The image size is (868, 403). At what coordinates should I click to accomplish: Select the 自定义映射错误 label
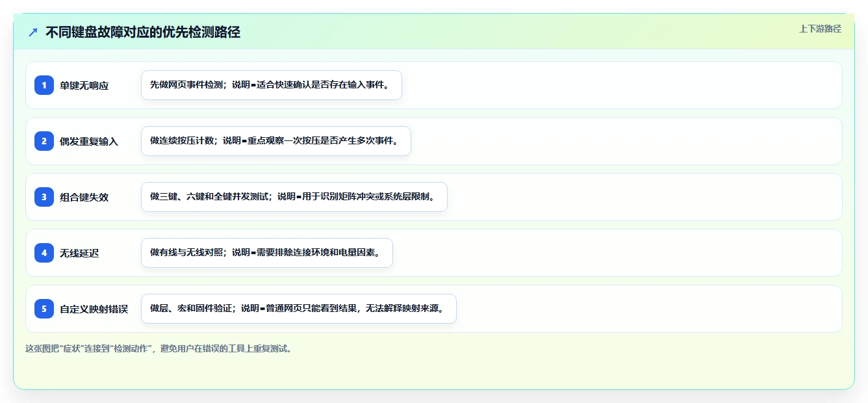(94, 309)
